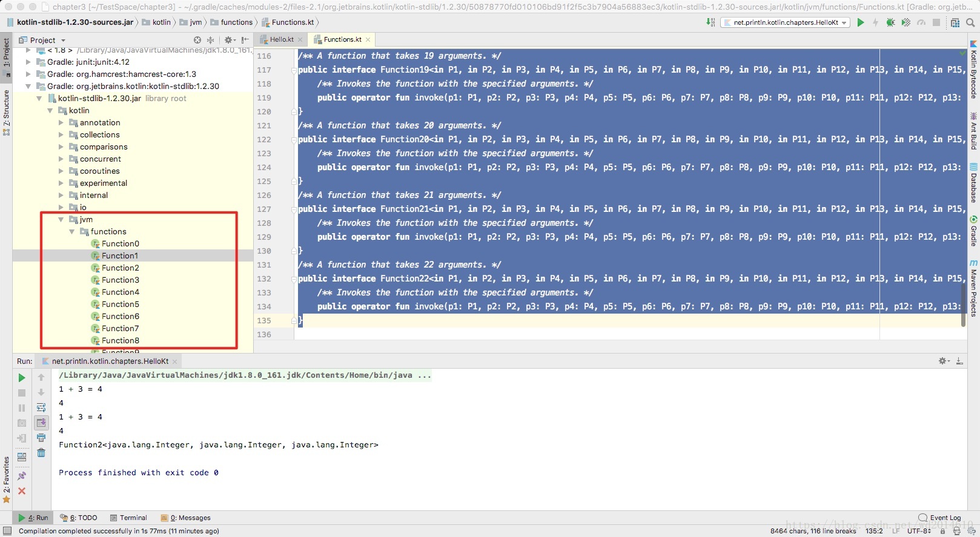Open the Maven Projects side panel
Image resolution: width=980 pixels, height=537 pixels.
(973, 288)
